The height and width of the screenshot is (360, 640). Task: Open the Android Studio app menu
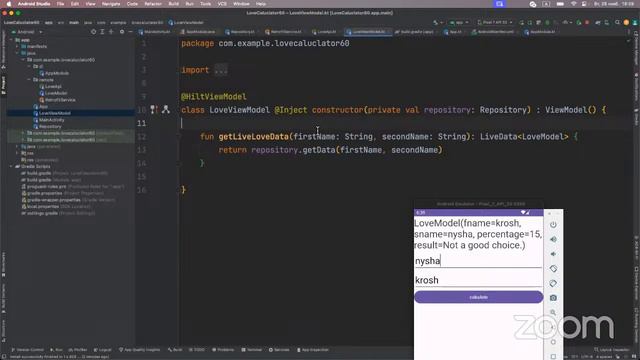(34, 4)
